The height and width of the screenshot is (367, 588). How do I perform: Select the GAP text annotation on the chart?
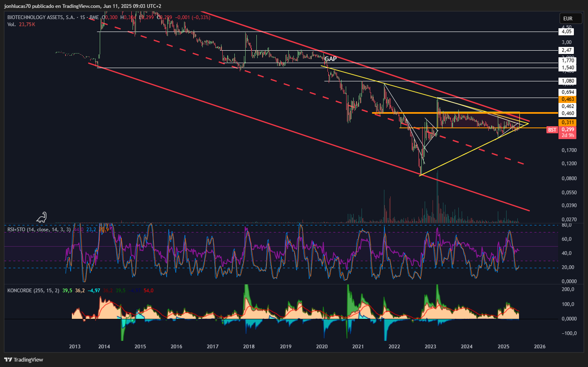click(331, 59)
